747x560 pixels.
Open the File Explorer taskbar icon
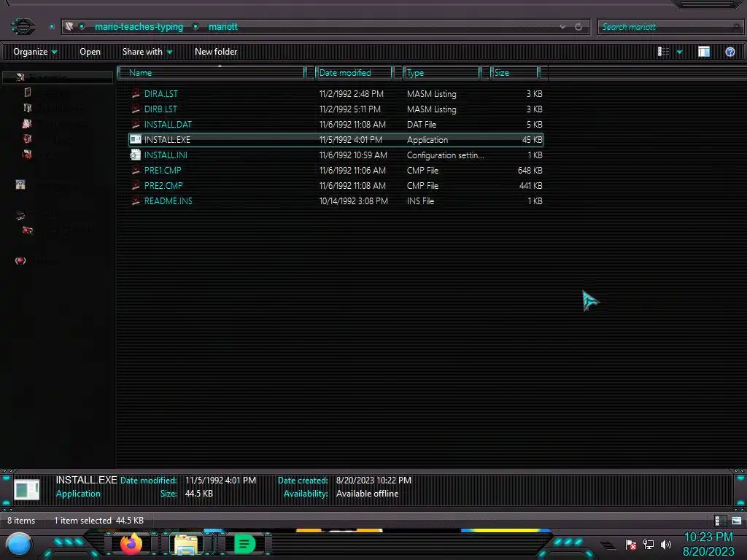(x=186, y=544)
